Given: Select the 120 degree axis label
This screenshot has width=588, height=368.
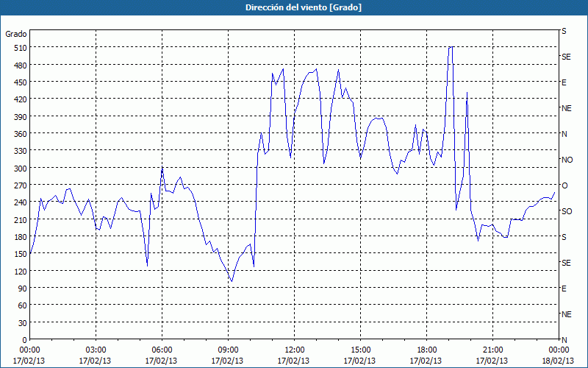Looking at the screenshot, I should (x=21, y=271).
